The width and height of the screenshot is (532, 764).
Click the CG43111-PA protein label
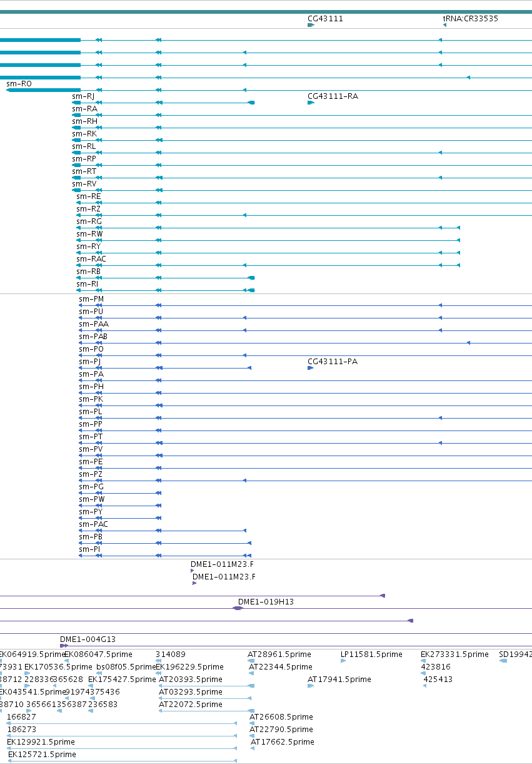pyautogui.click(x=333, y=362)
